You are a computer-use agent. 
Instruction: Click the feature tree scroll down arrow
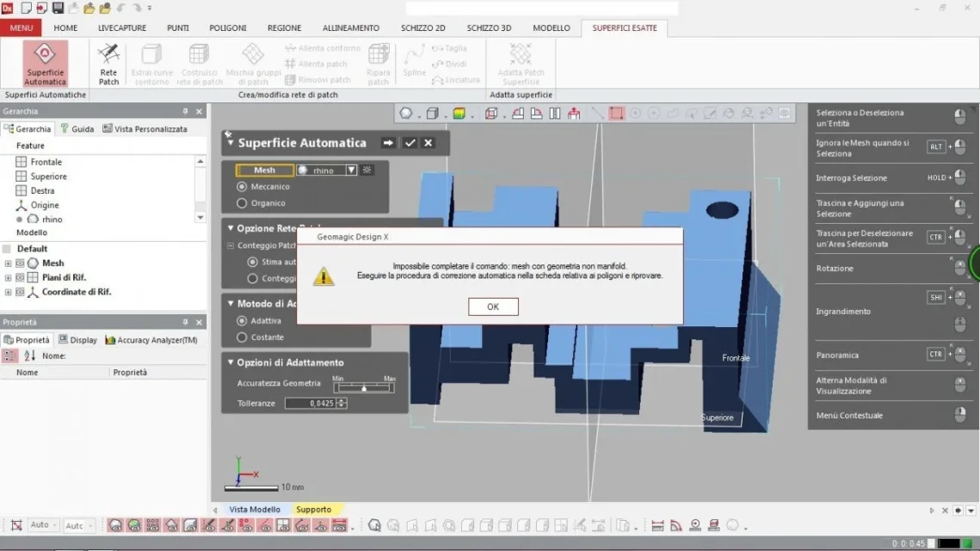pyautogui.click(x=200, y=218)
